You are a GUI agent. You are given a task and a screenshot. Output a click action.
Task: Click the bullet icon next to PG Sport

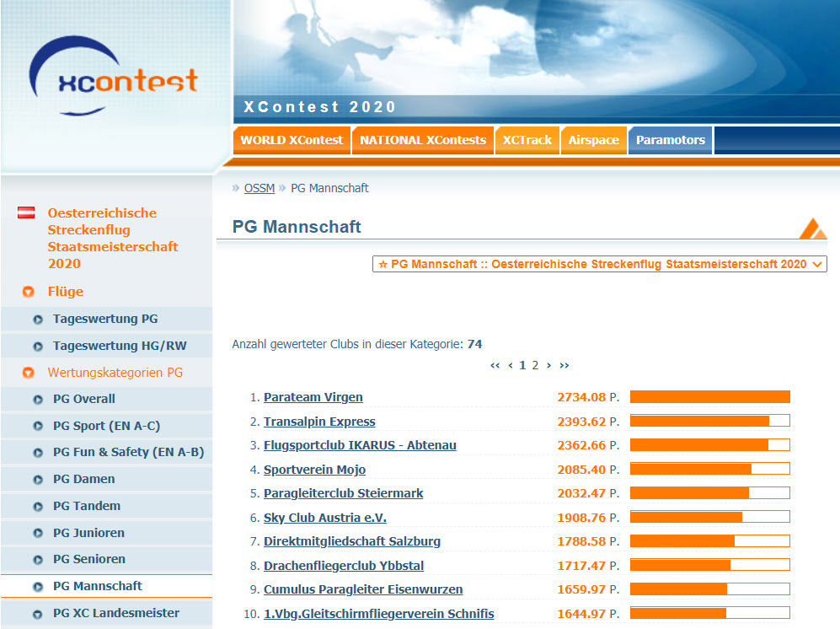38,427
